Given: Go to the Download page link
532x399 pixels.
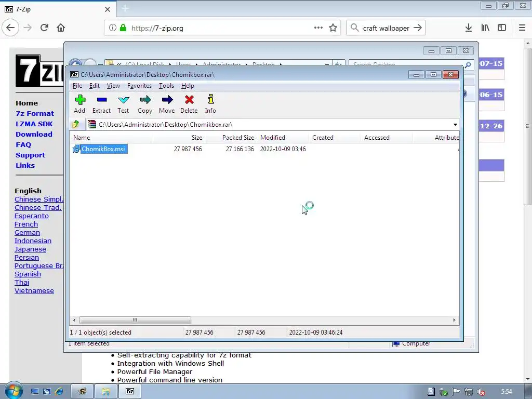Looking at the screenshot, I should (x=34, y=135).
